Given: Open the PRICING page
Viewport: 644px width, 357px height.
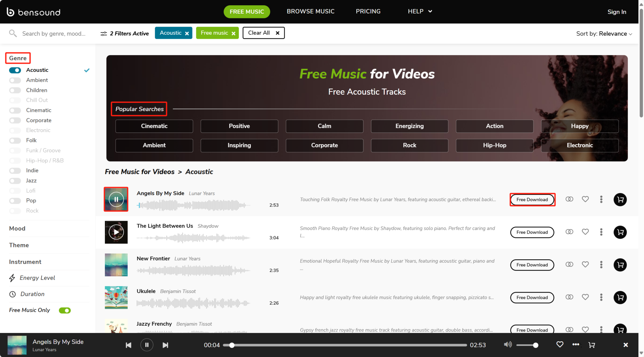Looking at the screenshot, I should coord(368,11).
